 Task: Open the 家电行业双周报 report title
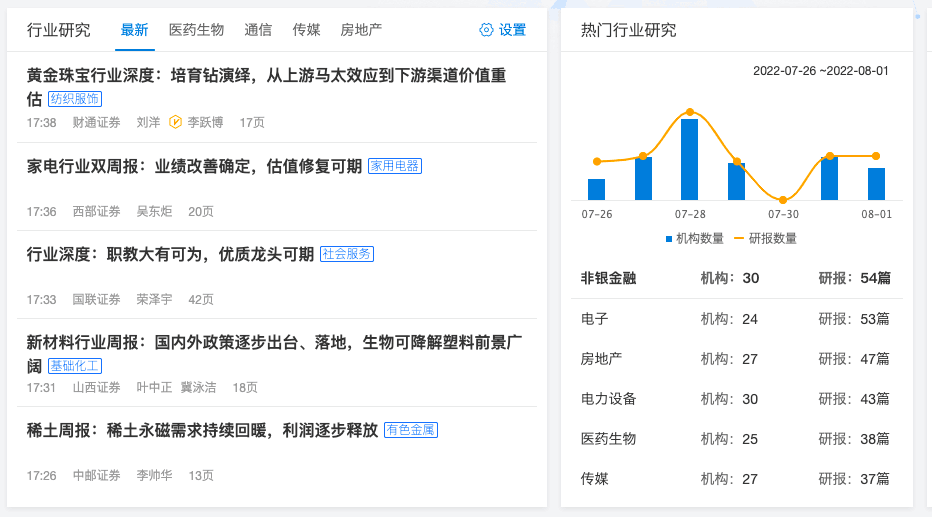click(x=194, y=166)
